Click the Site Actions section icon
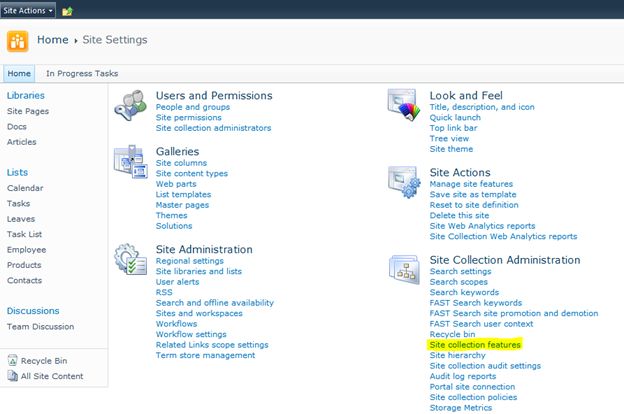Viewport: 624px width, 414px height. click(x=404, y=183)
